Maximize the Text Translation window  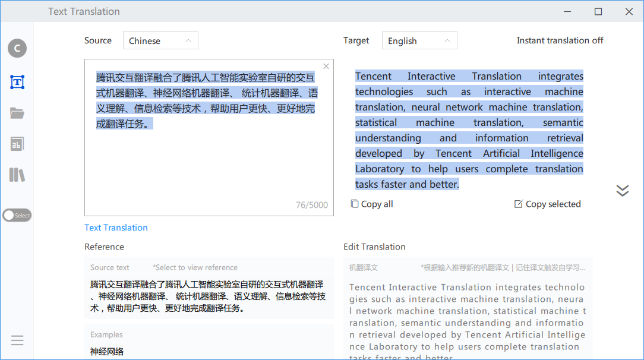(x=598, y=11)
